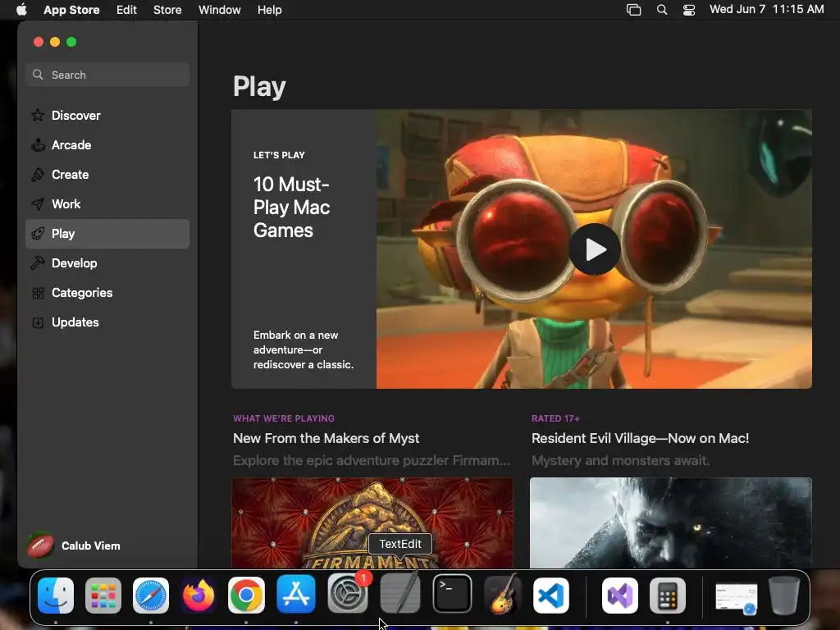Open Launchpad from the Dock
Screen dimensions: 840x630
[103, 596]
